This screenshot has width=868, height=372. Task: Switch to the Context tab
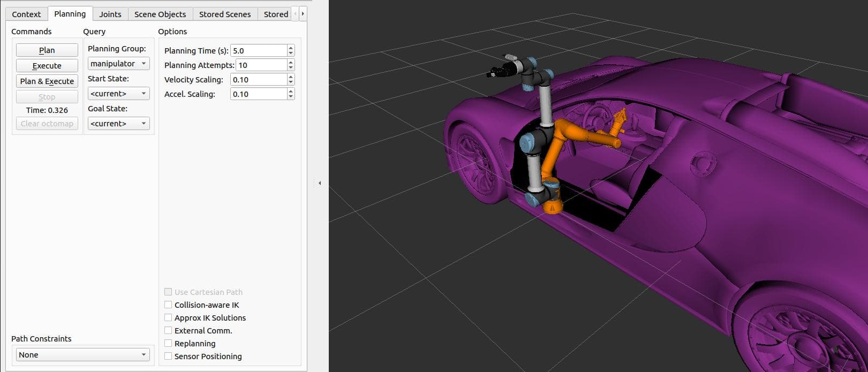(x=26, y=14)
